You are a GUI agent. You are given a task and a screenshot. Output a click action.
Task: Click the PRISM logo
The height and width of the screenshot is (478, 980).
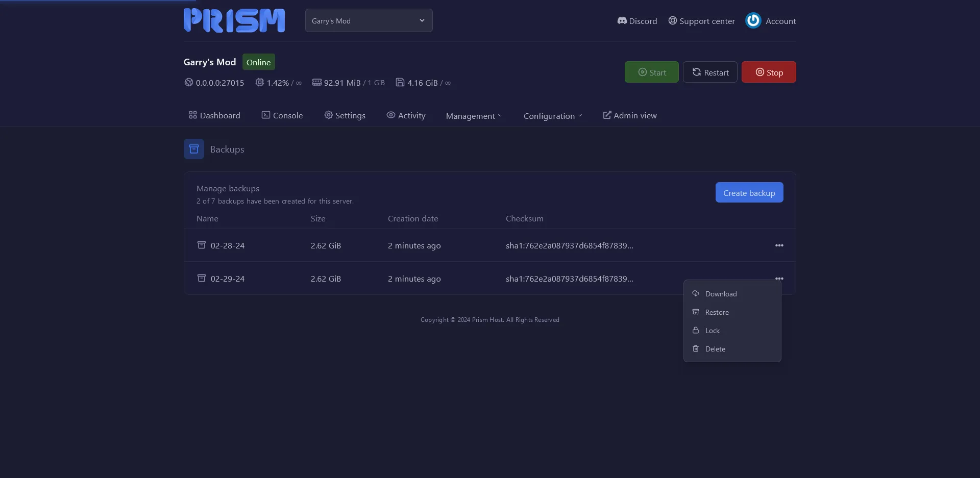coord(234,20)
